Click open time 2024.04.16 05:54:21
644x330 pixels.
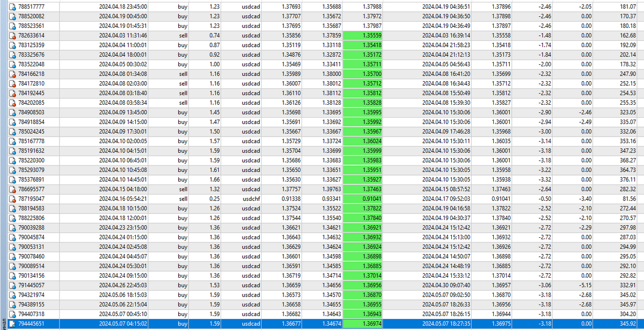pyautogui.click(x=123, y=198)
